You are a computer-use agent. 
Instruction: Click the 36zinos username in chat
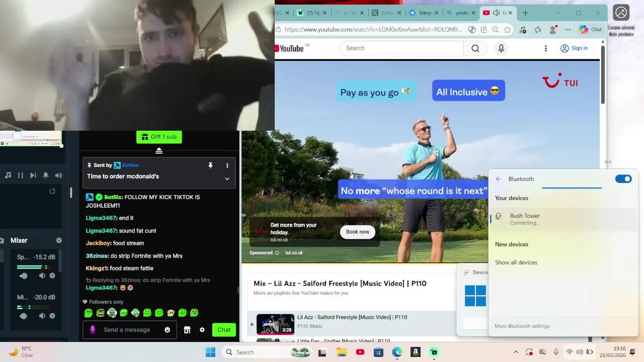[x=97, y=256]
